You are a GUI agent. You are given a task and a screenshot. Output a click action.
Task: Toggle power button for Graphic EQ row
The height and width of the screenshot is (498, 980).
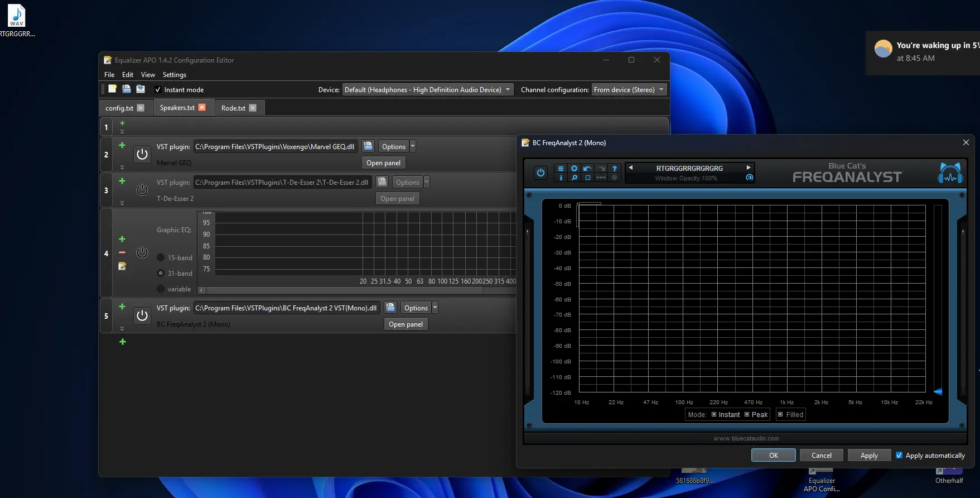click(x=142, y=252)
